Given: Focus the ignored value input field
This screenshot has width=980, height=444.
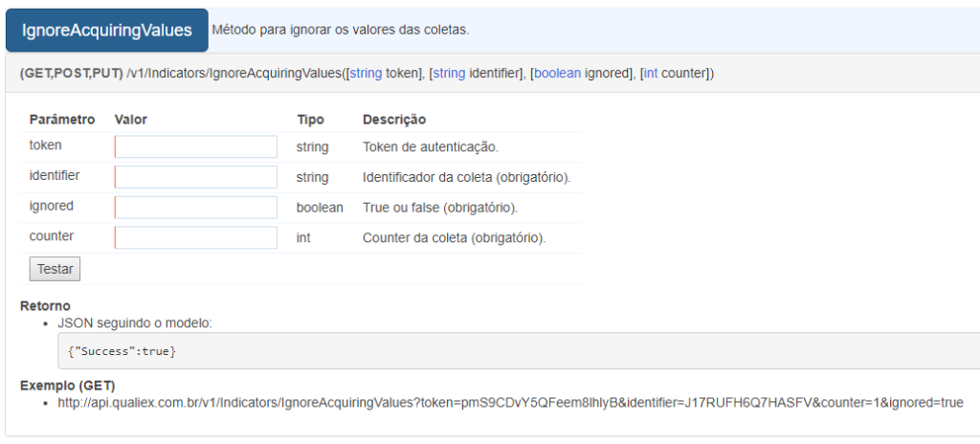Looking at the screenshot, I should (x=196, y=208).
